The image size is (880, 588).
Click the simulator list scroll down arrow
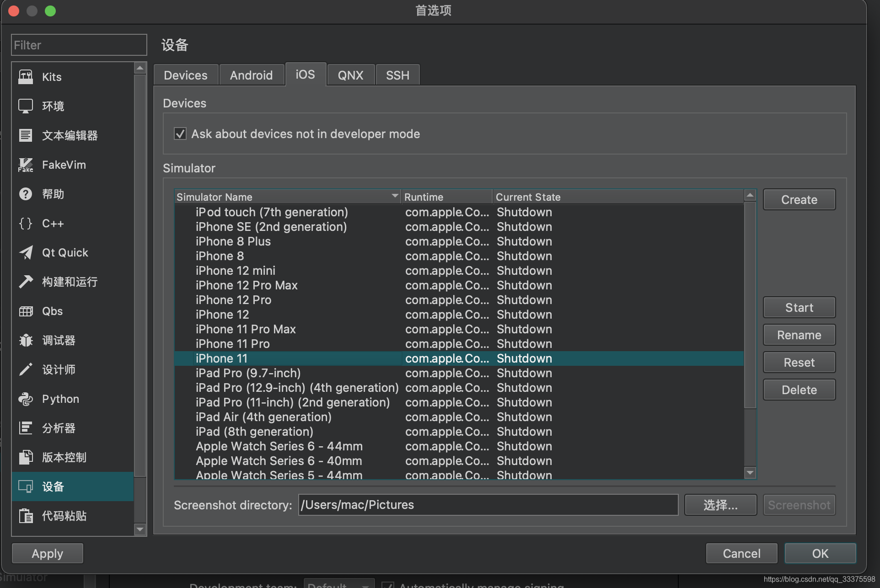(x=750, y=472)
